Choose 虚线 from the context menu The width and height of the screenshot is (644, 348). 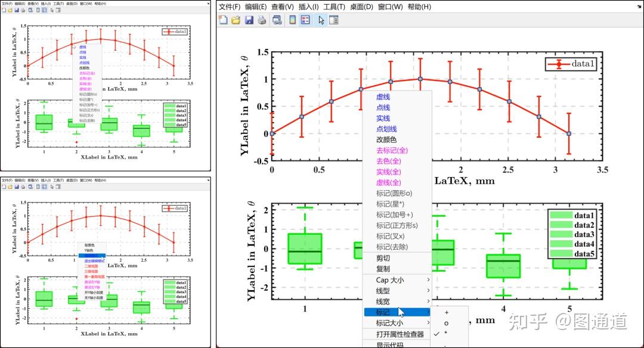point(384,98)
